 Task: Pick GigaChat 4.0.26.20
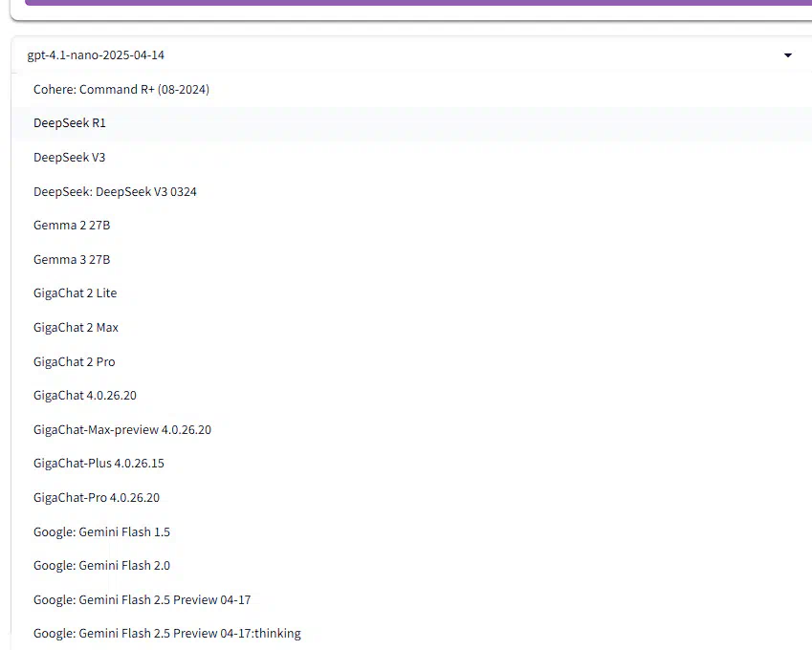411,396
